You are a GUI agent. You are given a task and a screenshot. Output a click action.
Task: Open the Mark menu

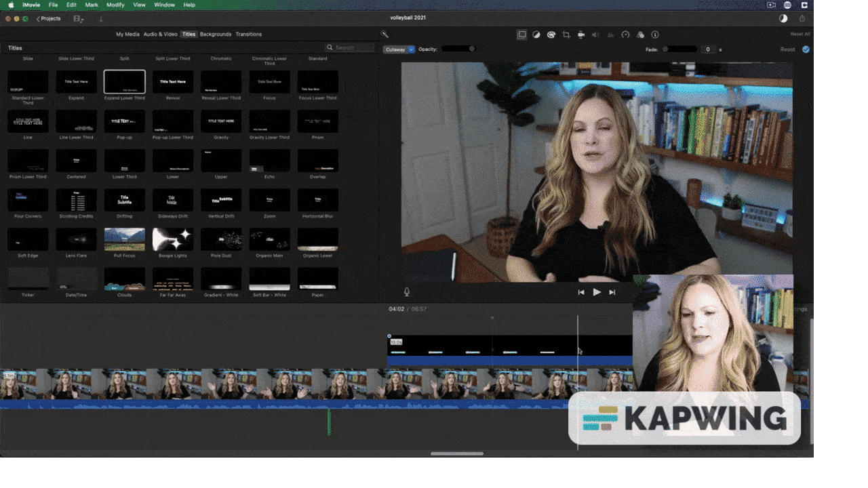click(92, 5)
